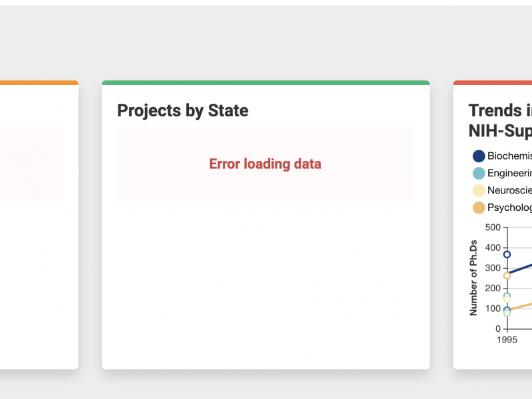Click the dark blue trend line segment

(521, 268)
